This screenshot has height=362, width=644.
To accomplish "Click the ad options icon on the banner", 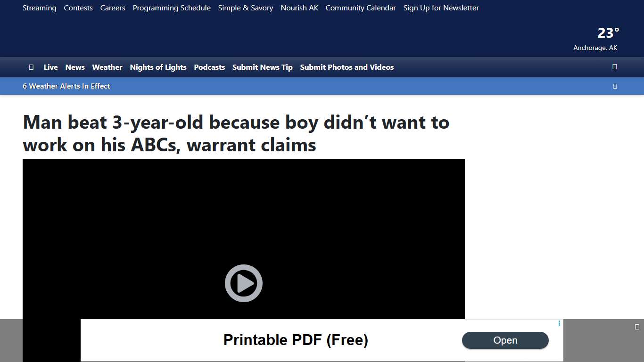I will tap(559, 323).
